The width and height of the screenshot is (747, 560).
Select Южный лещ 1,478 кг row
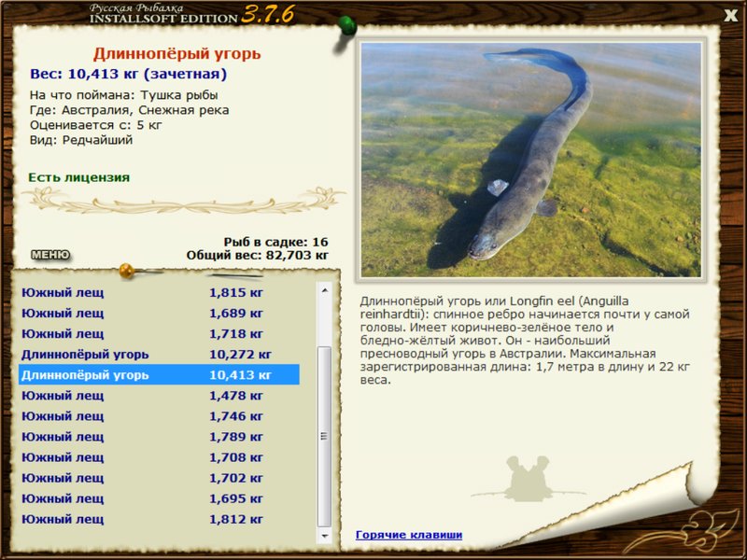point(159,396)
